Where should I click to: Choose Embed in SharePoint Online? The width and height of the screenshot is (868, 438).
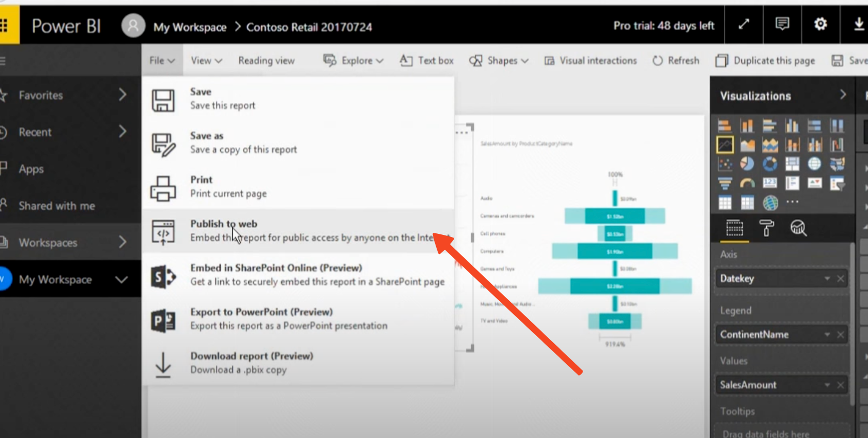[298, 275]
